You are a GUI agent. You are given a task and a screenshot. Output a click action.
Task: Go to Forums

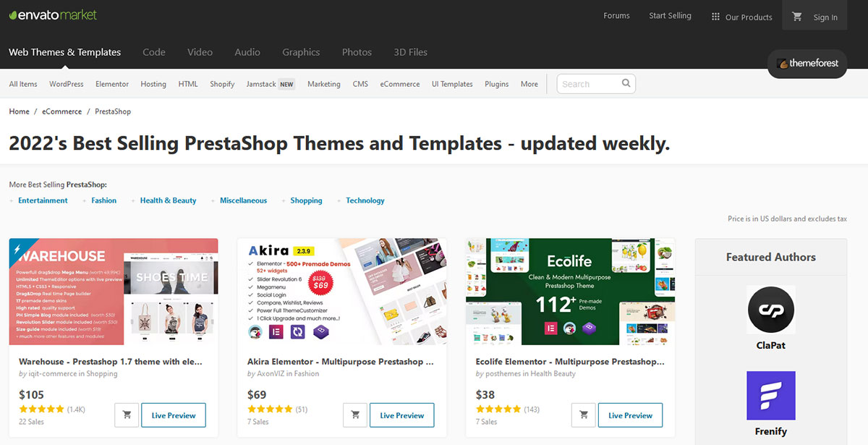pyautogui.click(x=616, y=16)
